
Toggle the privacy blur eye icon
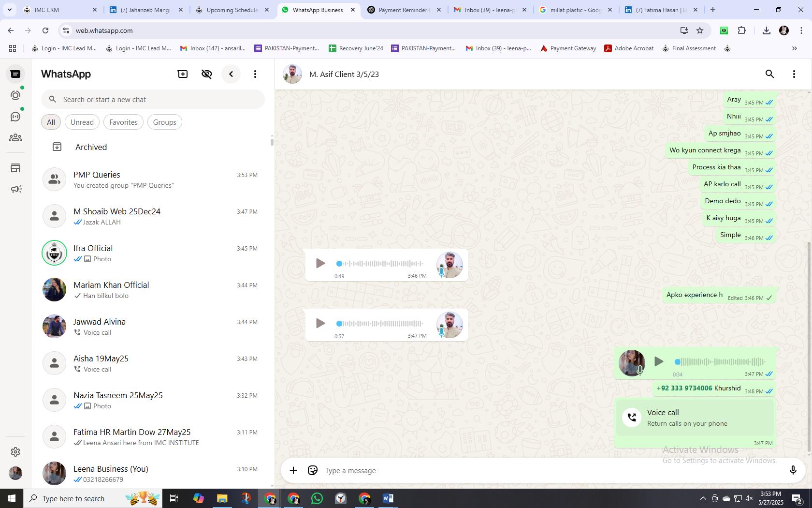tap(207, 74)
